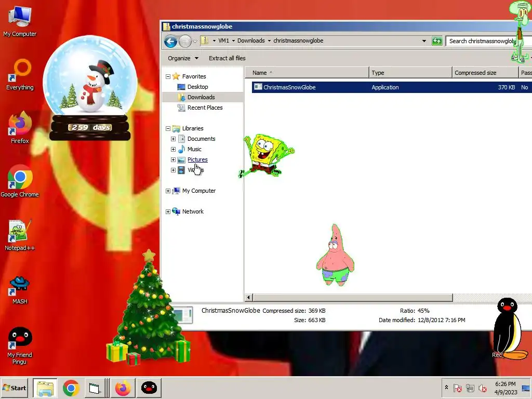Screen dimensions: 532x399
Task: Expand My Computer in navigation pane
Action: (x=168, y=191)
